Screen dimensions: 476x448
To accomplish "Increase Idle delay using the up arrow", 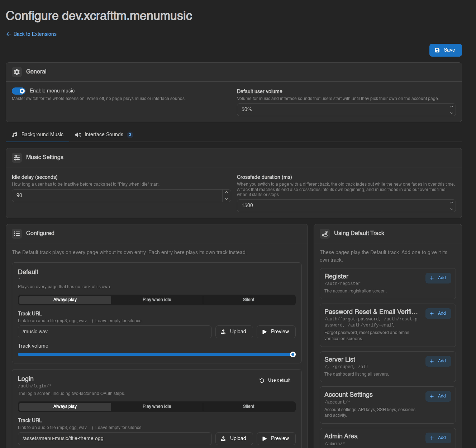I will (x=227, y=192).
